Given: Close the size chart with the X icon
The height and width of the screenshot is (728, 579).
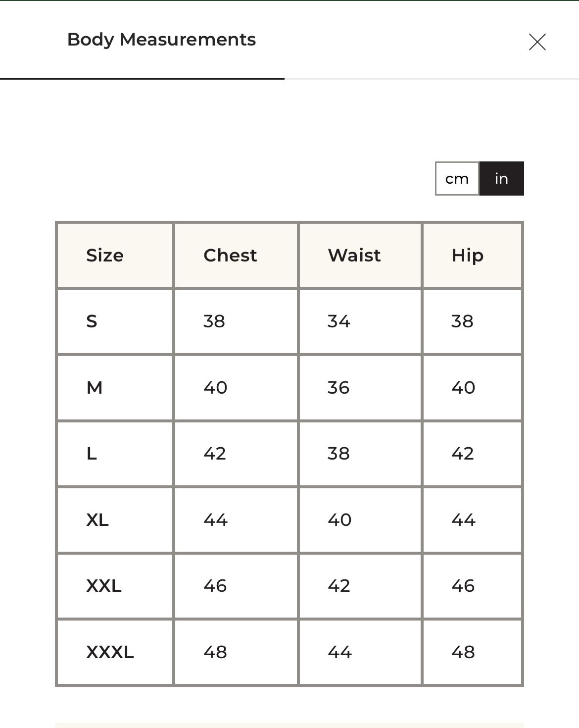Looking at the screenshot, I should tap(537, 42).
